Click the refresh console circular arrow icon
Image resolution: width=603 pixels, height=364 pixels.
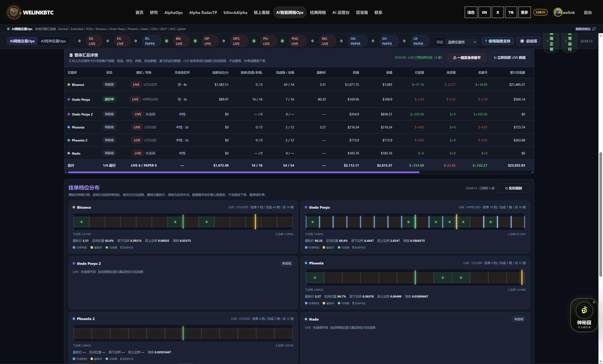coord(594,29)
